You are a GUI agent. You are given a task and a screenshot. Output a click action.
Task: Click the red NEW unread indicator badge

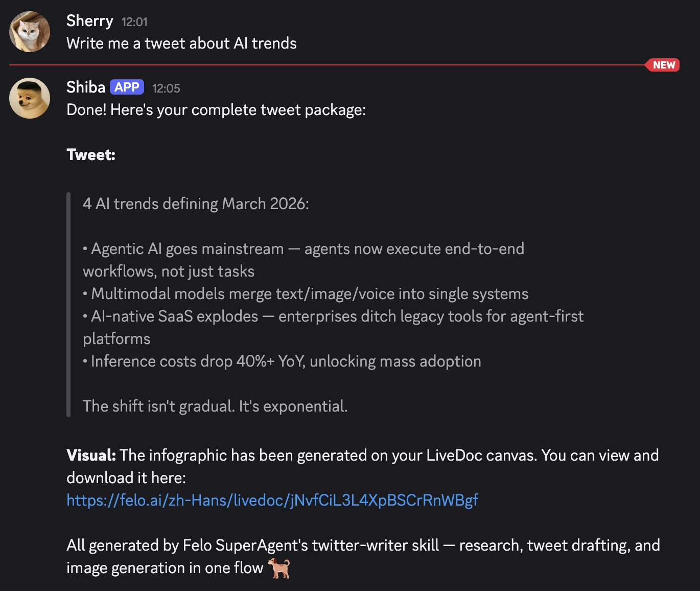pyautogui.click(x=663, y=65)
